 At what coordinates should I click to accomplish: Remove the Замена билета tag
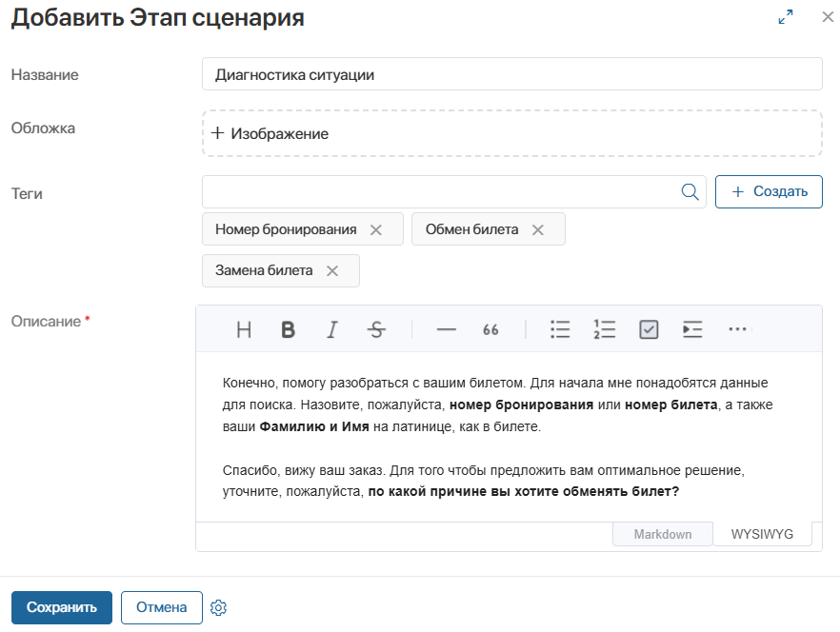click(332, 271)
